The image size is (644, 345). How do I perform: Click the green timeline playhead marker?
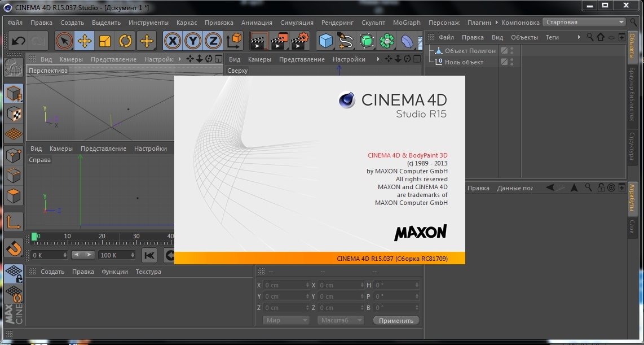tap(34, 237)
